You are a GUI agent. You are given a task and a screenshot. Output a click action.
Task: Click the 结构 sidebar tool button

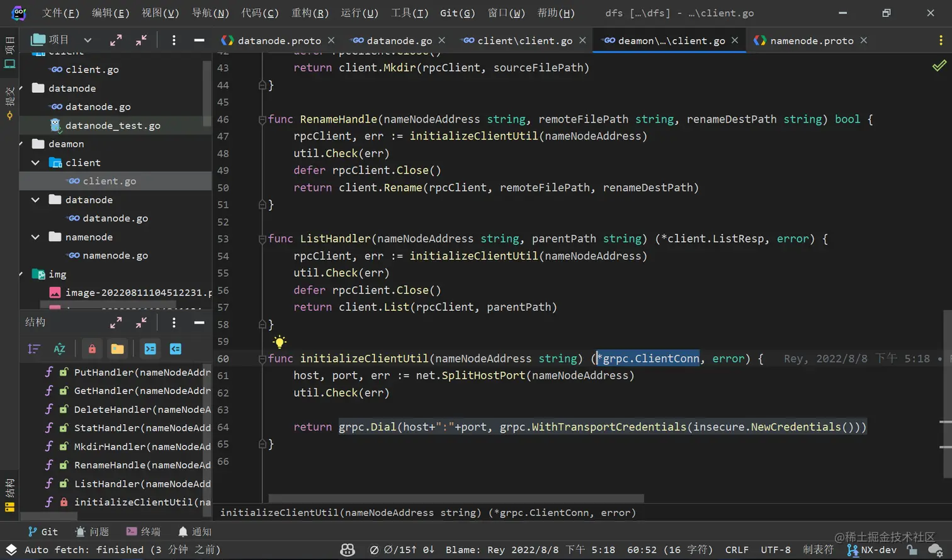9,496
